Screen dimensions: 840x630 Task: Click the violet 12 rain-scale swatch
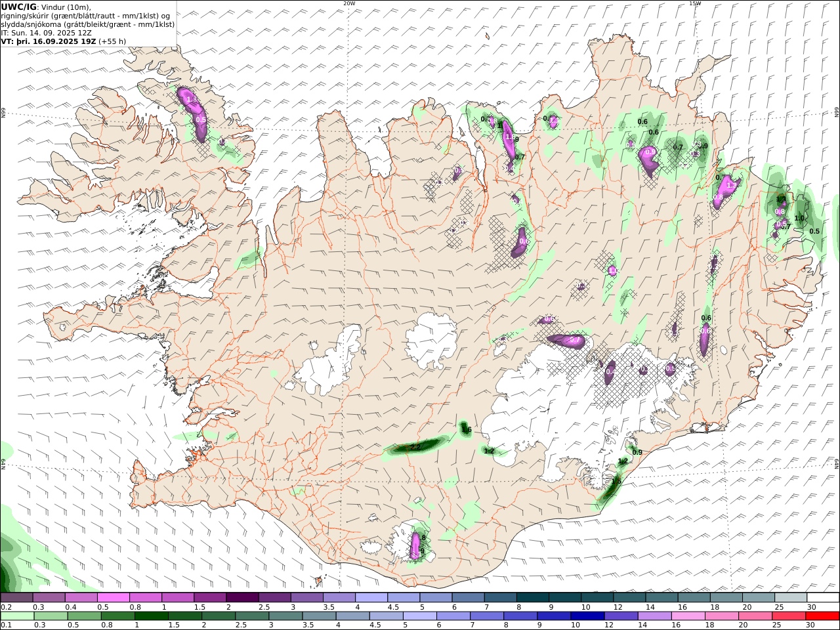(621, 616)
